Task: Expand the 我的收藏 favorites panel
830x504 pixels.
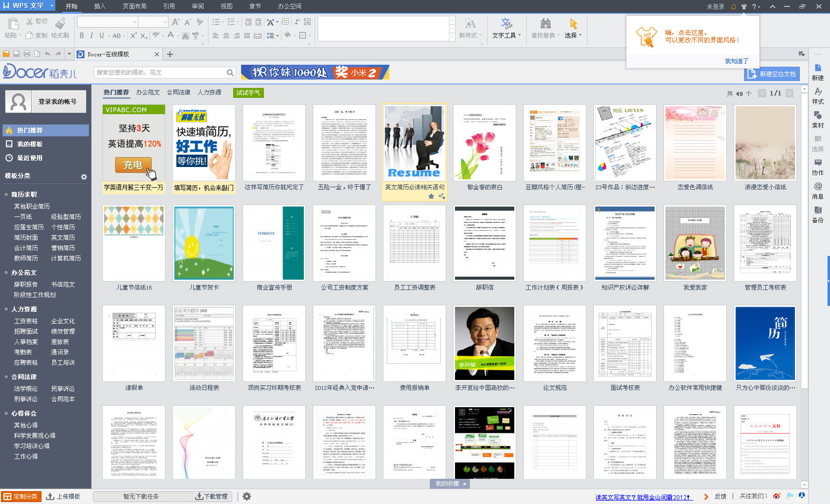Action: [x=451, y=484]
